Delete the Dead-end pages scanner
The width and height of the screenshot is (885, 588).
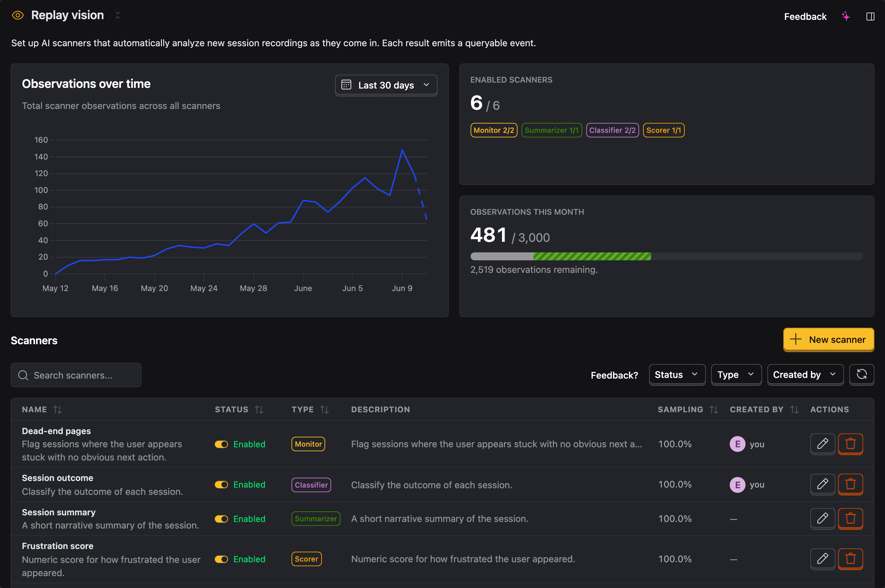click(851, 444)
